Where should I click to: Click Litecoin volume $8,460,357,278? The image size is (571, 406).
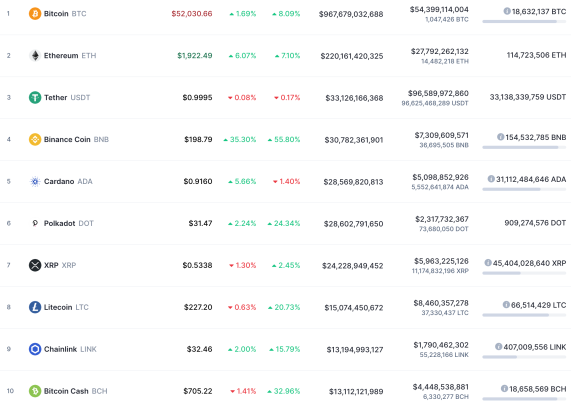[441, 303]
